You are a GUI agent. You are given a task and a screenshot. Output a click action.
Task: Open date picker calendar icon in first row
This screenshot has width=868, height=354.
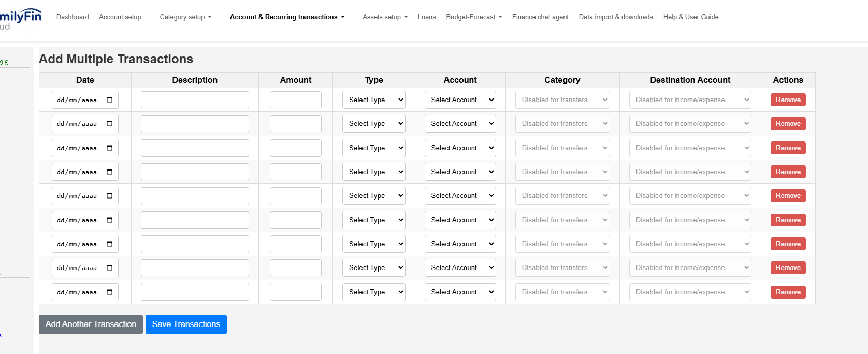[x=109, y=100]
